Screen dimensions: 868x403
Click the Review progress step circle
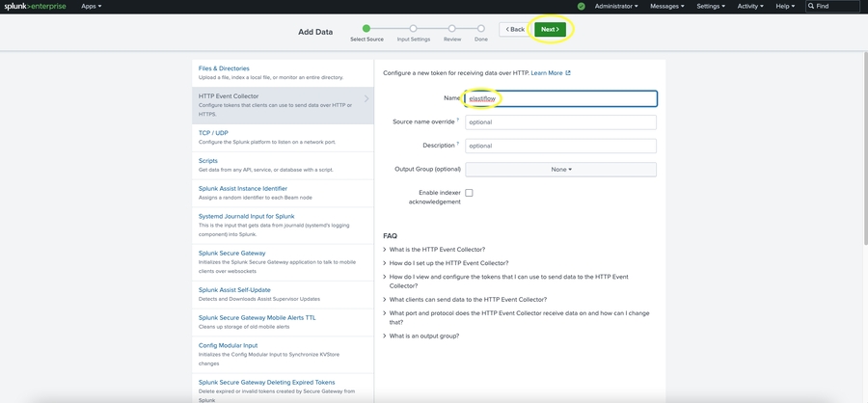[452, 29]
